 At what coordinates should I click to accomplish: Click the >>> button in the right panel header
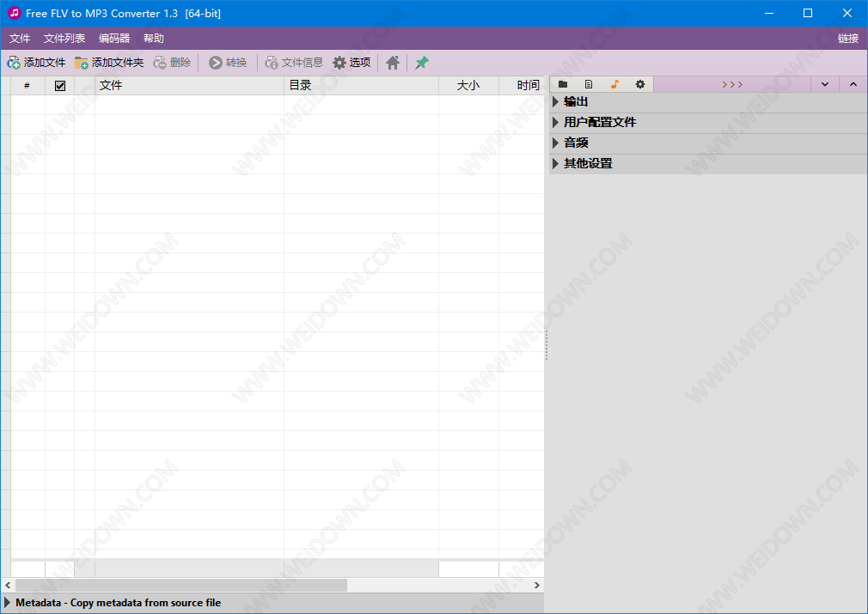[732, 84]
